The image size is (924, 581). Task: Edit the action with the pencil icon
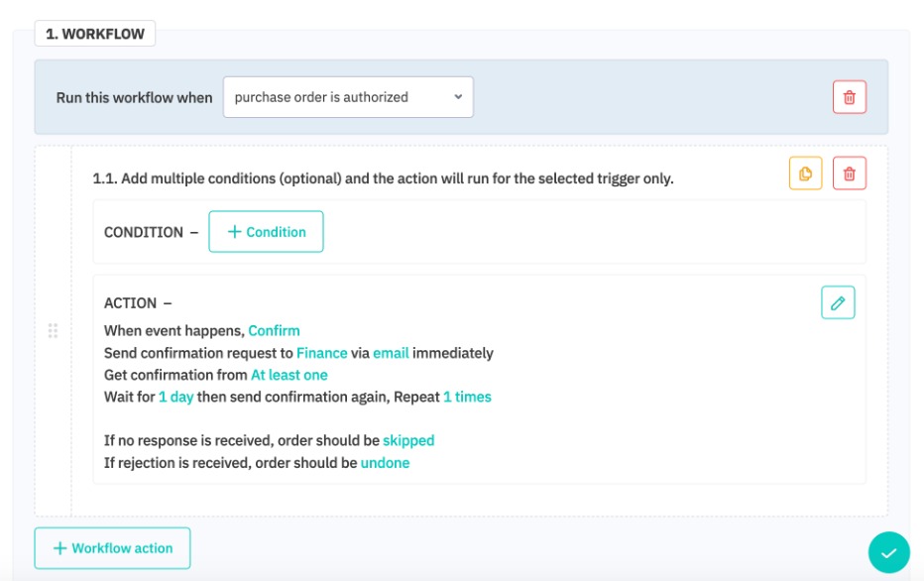tap(838, 303)
